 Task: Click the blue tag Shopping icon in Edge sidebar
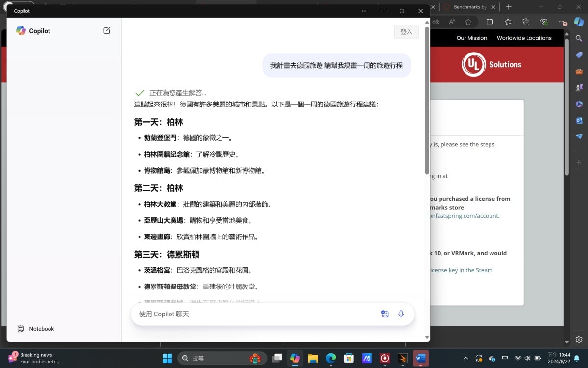click(x=579, y=55)
